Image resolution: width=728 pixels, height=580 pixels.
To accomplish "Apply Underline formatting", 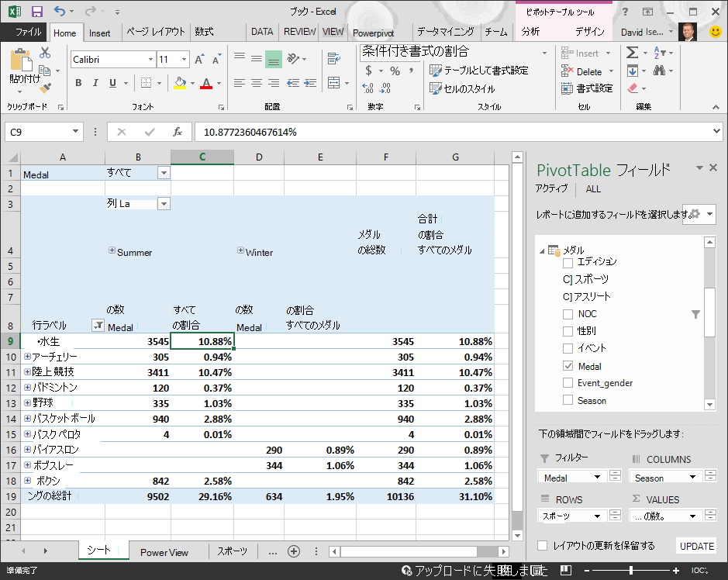I will tap(112, 83).
